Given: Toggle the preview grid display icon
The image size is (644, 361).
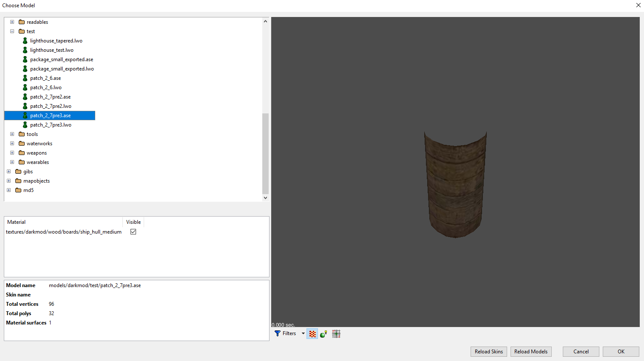Looking at the screenshot, I should pos(336,334).
